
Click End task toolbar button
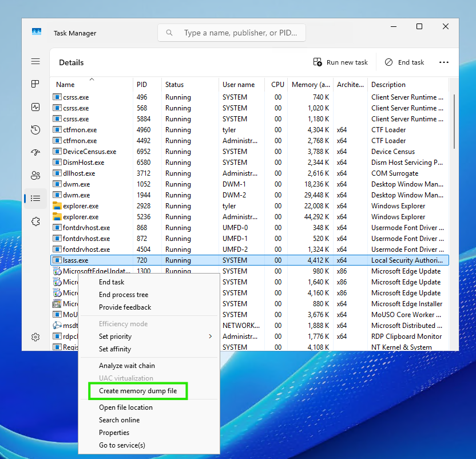404,62
